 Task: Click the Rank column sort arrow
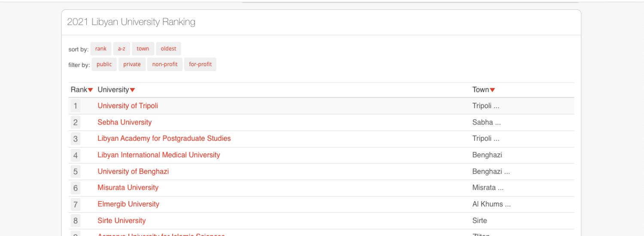coord(91,90)
